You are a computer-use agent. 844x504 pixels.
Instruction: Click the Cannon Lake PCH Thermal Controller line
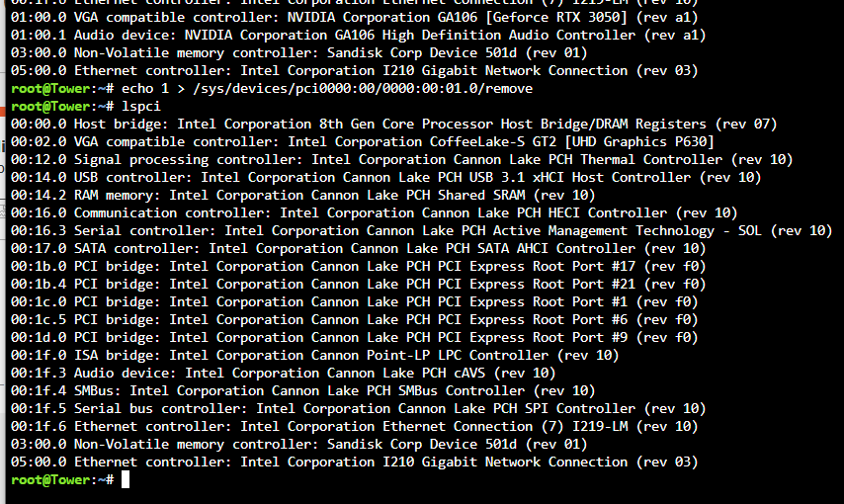[x=401, y=159]
